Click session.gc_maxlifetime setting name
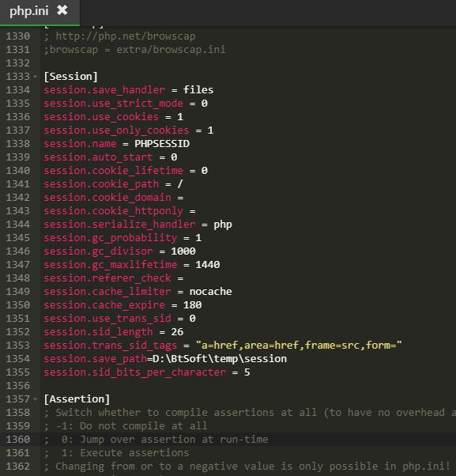Screen dimensions: 456x476 point(110,265)
